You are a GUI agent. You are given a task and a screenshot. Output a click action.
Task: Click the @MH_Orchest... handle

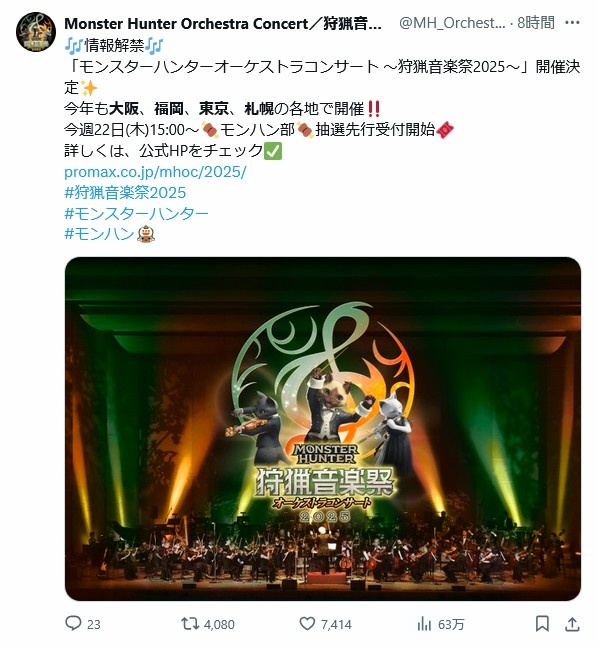(452, 23)
